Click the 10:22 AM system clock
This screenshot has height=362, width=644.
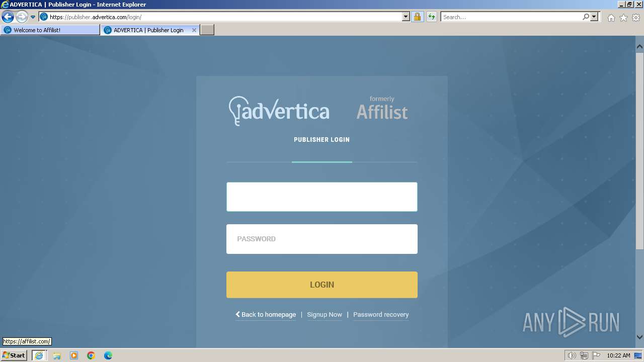(x=618, y=355)
